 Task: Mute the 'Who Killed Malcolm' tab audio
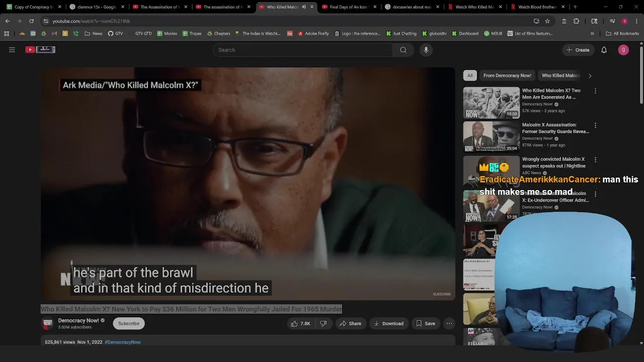[303, 7]
